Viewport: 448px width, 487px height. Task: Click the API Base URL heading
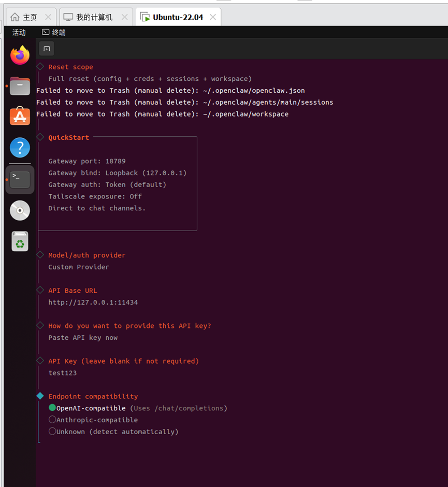[x=73, y=291]
